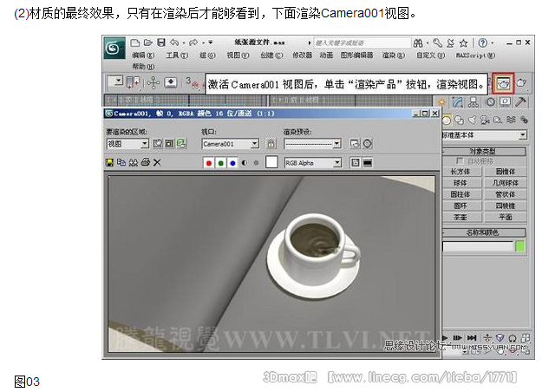Select the Cameras category icon
542x392 pixels.
485,120
